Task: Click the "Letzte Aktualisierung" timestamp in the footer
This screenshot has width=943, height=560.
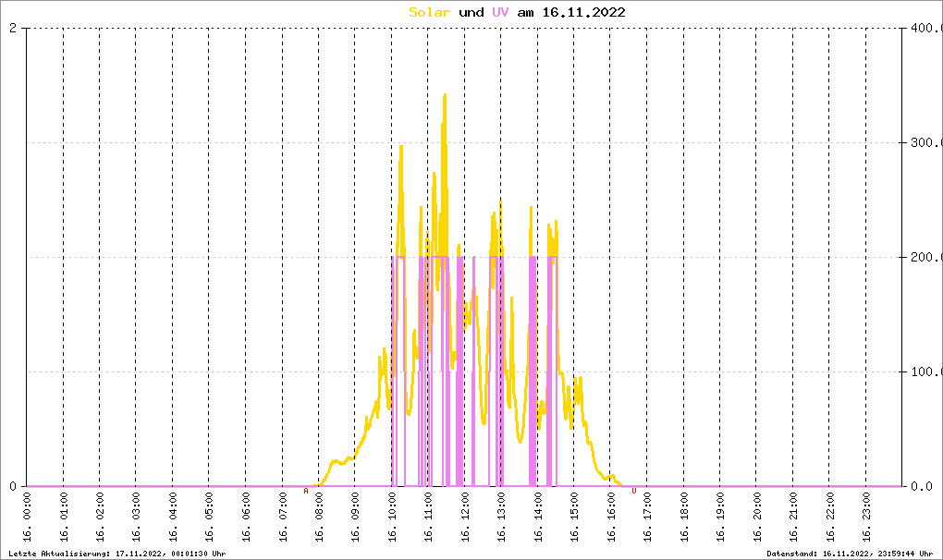Action: point(116,554)
